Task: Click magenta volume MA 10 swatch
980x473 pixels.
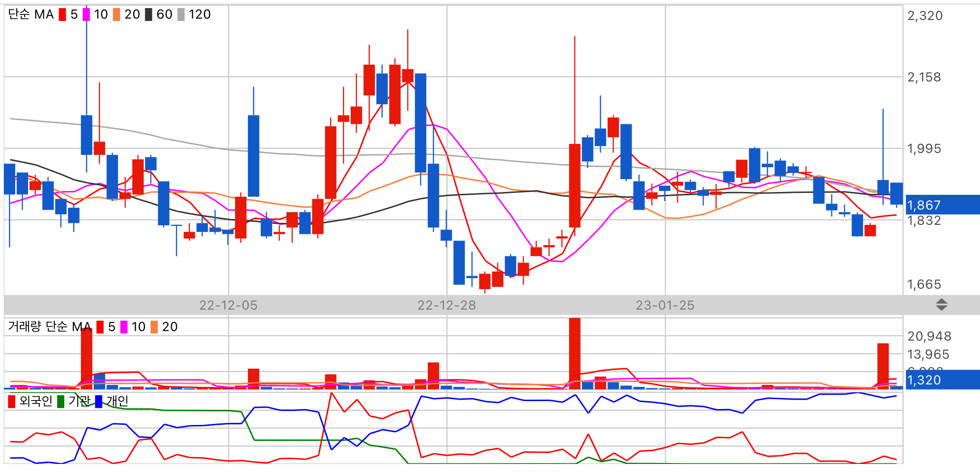Action: point(124,327)
